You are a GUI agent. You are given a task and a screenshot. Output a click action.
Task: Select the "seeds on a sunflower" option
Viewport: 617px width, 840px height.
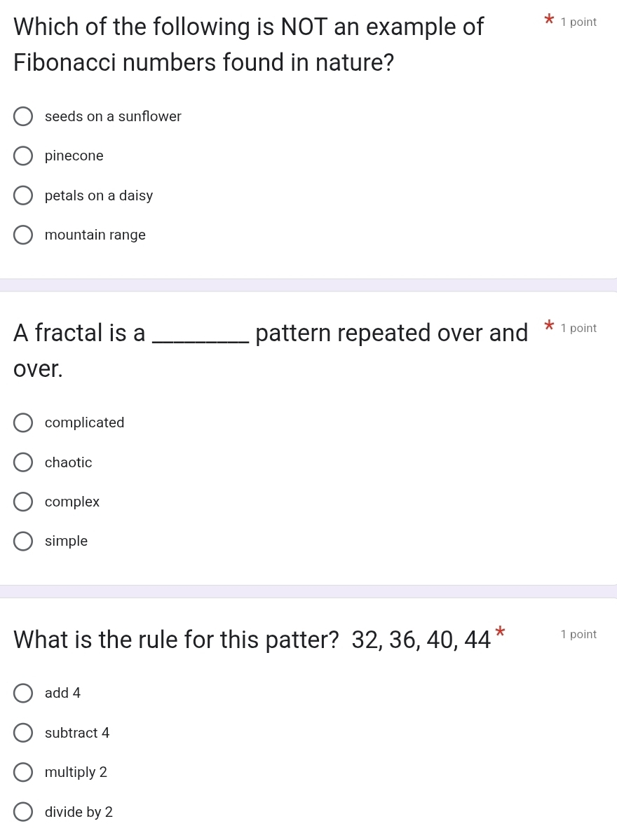click(23, 116)
